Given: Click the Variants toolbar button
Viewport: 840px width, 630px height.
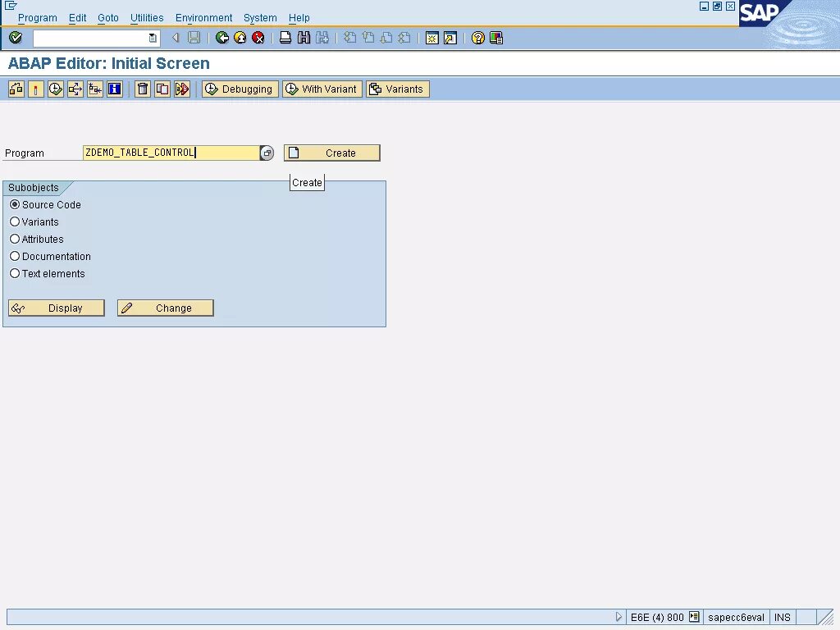Looking at the screenshot, I should point(398,89).
